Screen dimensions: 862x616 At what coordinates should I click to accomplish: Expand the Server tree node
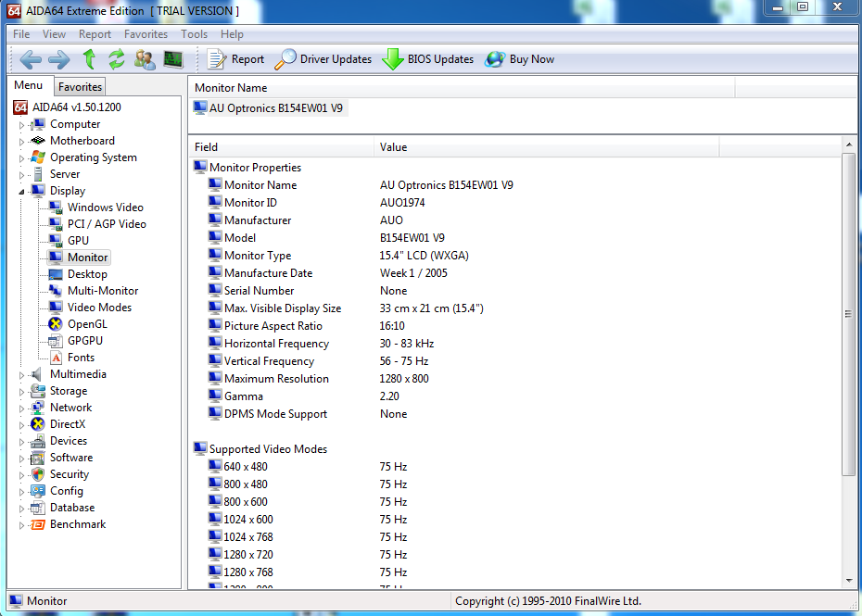coord(21,175)
